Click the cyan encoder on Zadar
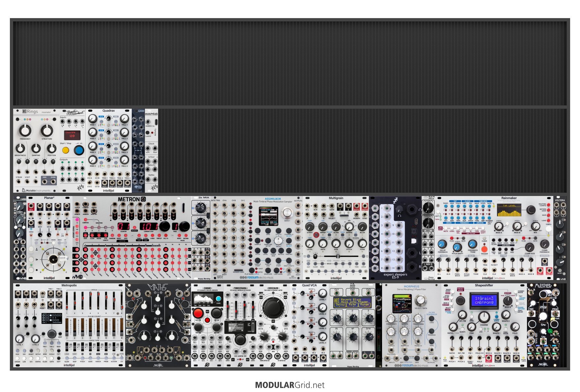 [218, 299]
